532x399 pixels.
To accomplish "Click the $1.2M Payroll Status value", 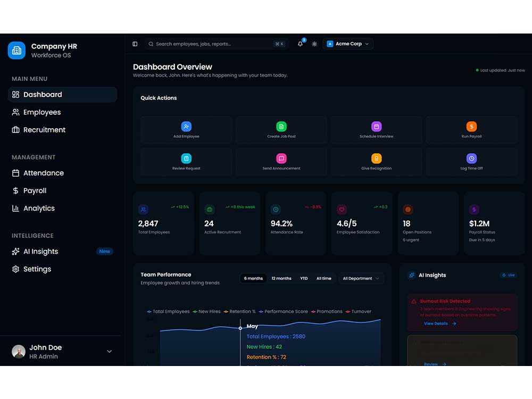I will [x=479, y=223].
